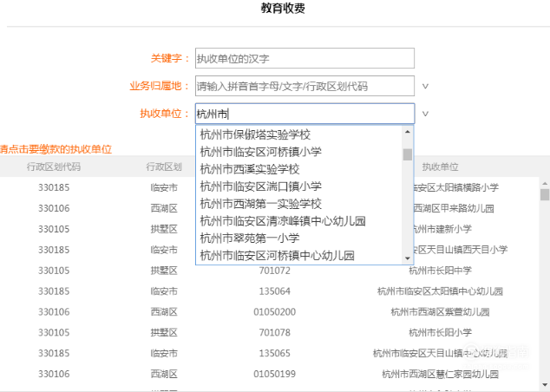The image size is (550, 392).
Task: Click the 天目山镇西天目小学 unit cell
Action: click(461, 250)
